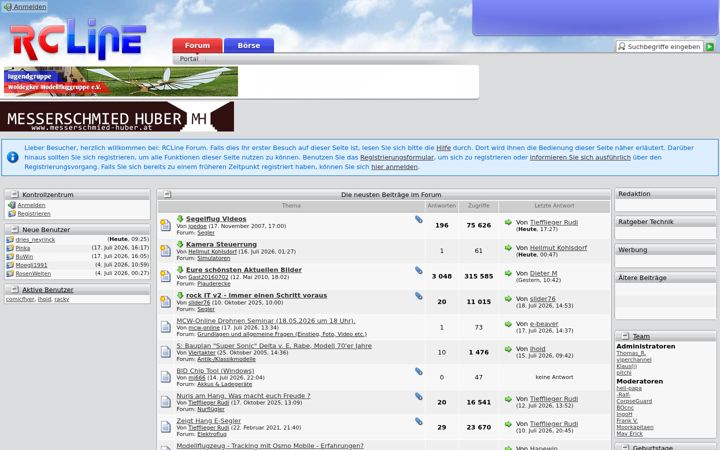Jump to first new post in Segelflug Videos
Image resolution: width=720 pixels, height=450 pixels.
click(180, 219)
